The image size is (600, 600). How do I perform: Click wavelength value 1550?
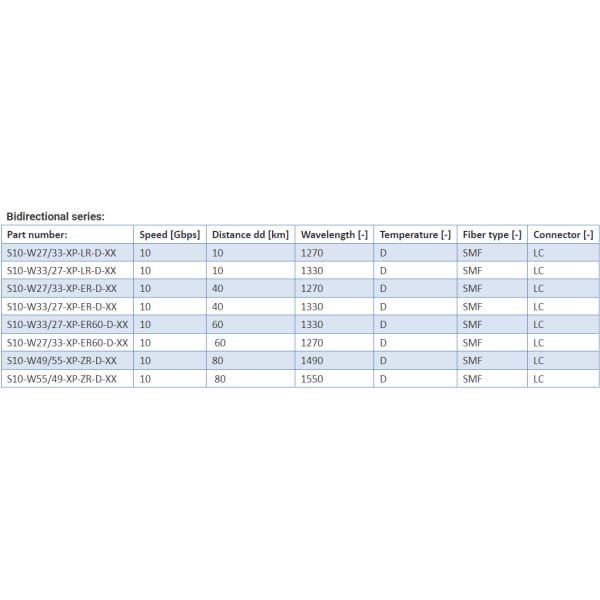click(312, 379)
